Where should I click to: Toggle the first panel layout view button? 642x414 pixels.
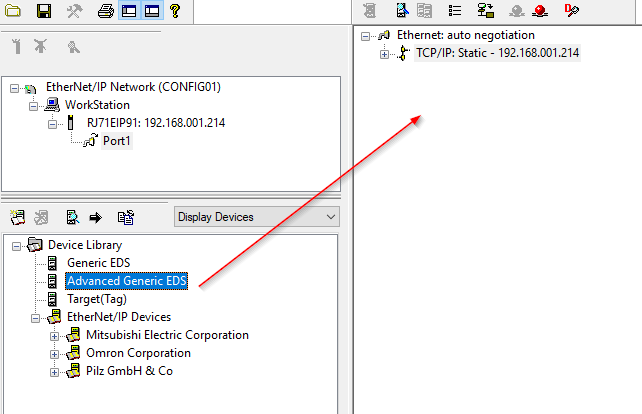point(129,11)
